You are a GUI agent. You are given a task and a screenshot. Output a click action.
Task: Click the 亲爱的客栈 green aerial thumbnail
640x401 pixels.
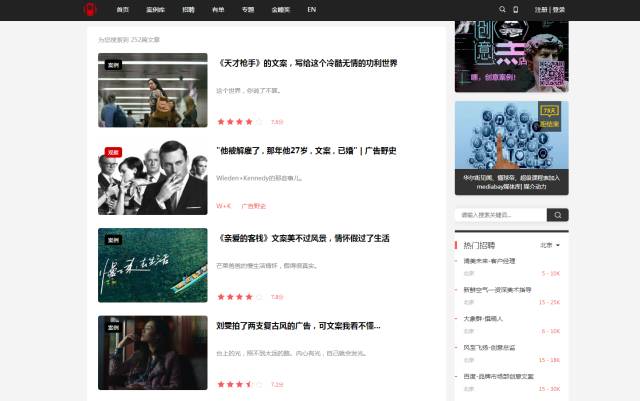click(153, 265)
